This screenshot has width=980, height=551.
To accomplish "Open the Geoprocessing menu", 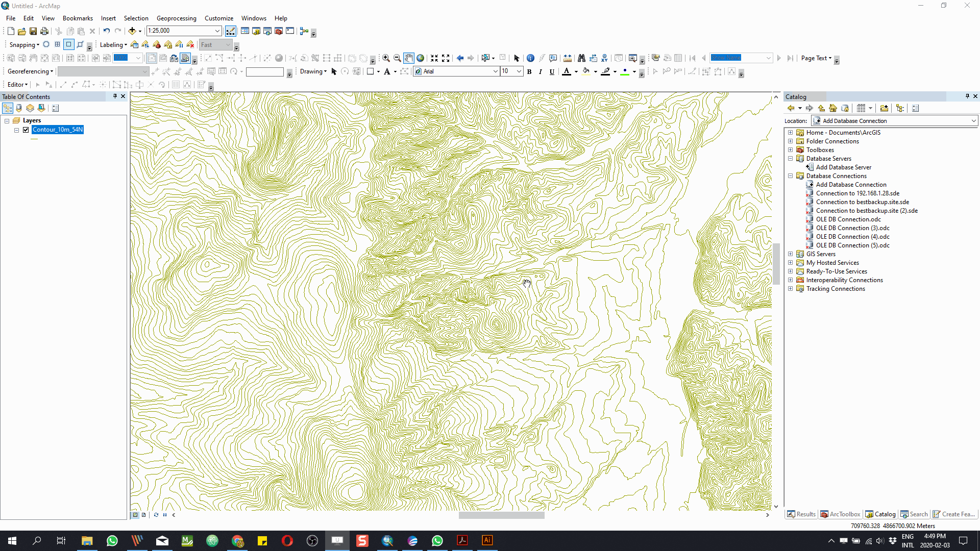I will click(x=176, y=18).
